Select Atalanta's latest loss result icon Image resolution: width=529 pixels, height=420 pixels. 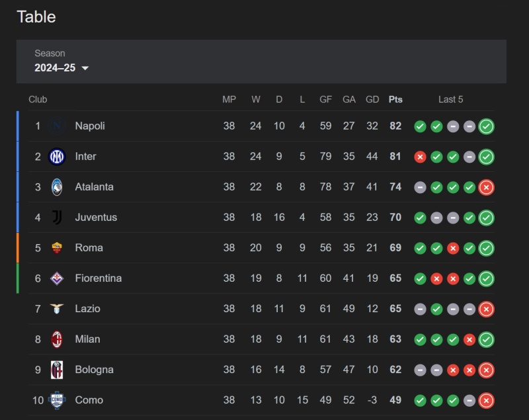point(486,187)
